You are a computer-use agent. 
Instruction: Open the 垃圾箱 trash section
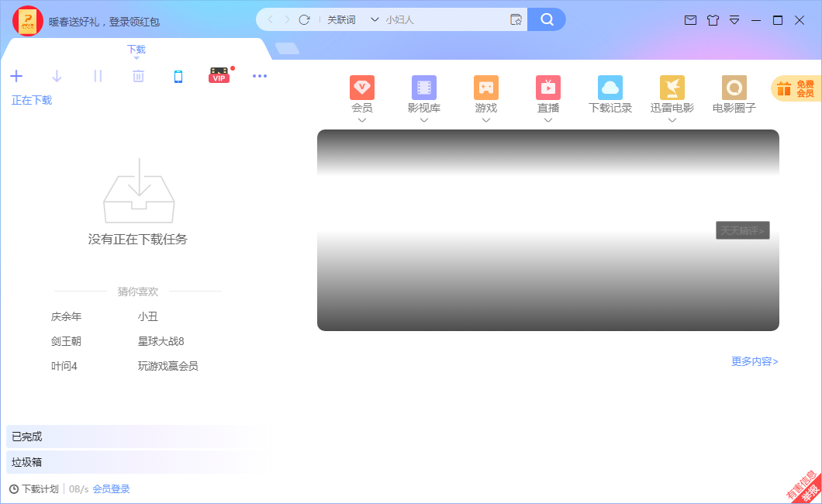pos(27,462)
